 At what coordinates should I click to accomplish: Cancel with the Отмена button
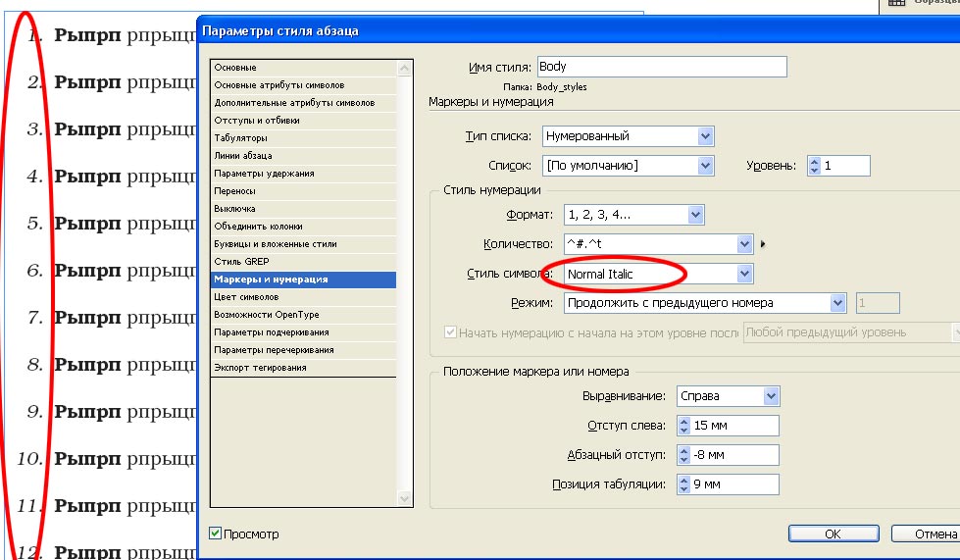[x=925, y=534]
